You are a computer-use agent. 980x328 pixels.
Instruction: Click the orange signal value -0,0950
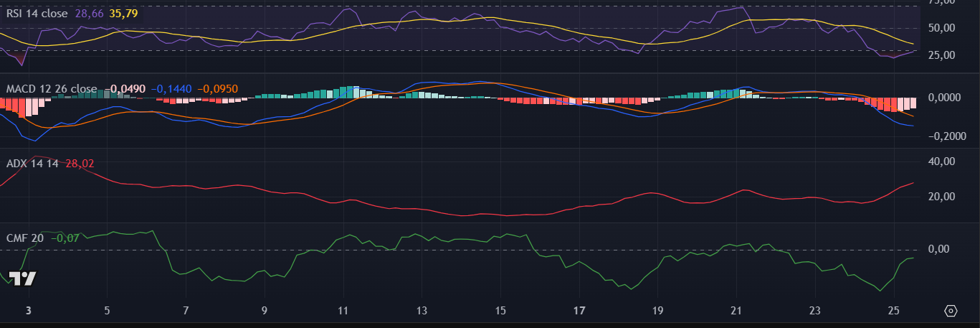(x=218, y=89)
